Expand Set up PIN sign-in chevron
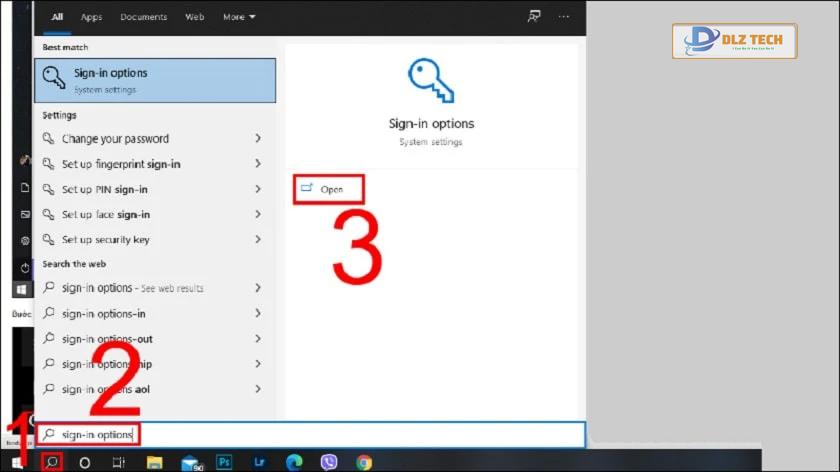Viewport: 840px width, 472px height. pyautogui.click(x=258, y=189)
